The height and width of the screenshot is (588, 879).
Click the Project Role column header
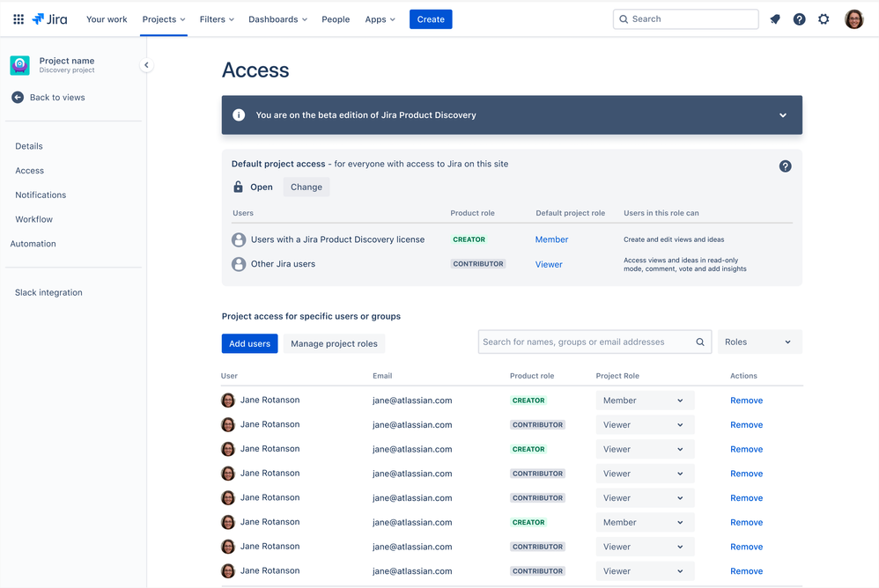[x=617, y=376]
